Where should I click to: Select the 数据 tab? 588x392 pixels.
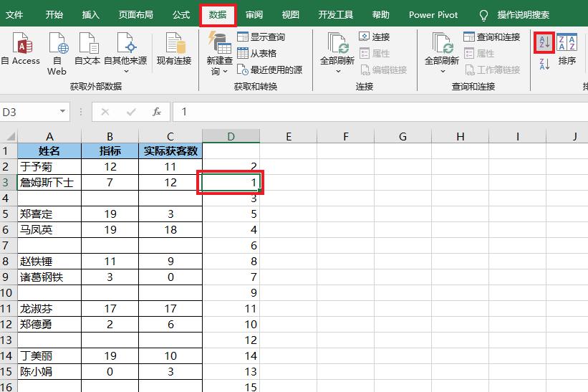pyautogui.click(x=218, y=14)
